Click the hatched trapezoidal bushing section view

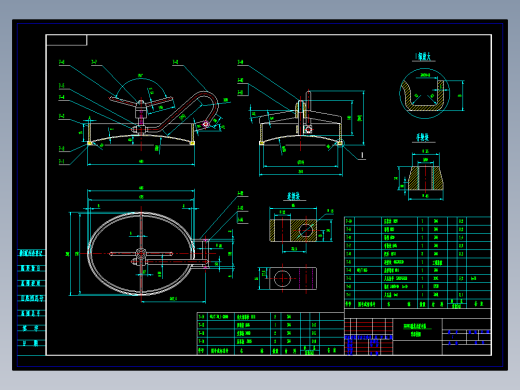(x=426, y=177)
